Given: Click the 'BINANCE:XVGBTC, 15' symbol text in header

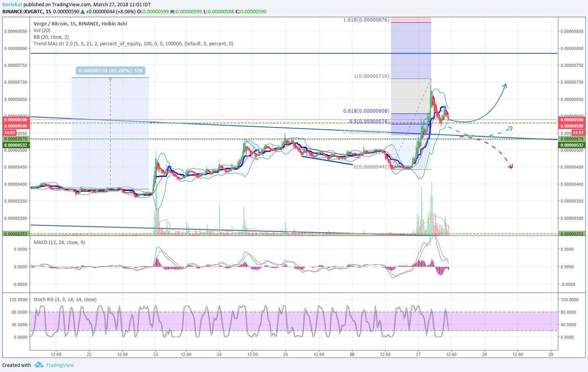Looking at the screenshot, I should (x=27, y=11).
